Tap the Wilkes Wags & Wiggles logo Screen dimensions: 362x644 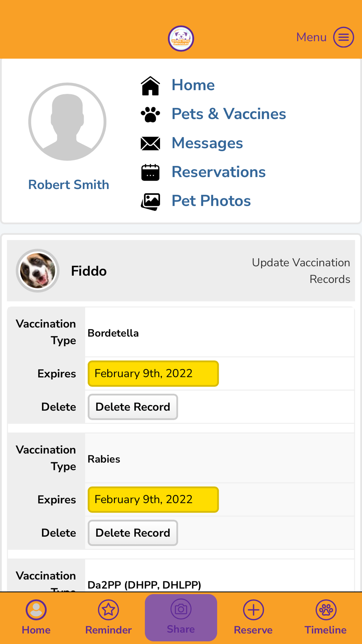pos(181,38)
